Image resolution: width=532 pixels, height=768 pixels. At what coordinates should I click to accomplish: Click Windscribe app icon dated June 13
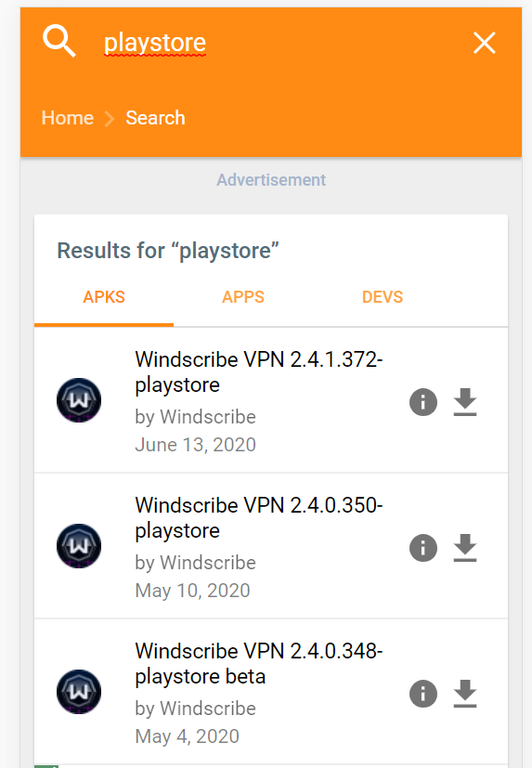[79, 400]
